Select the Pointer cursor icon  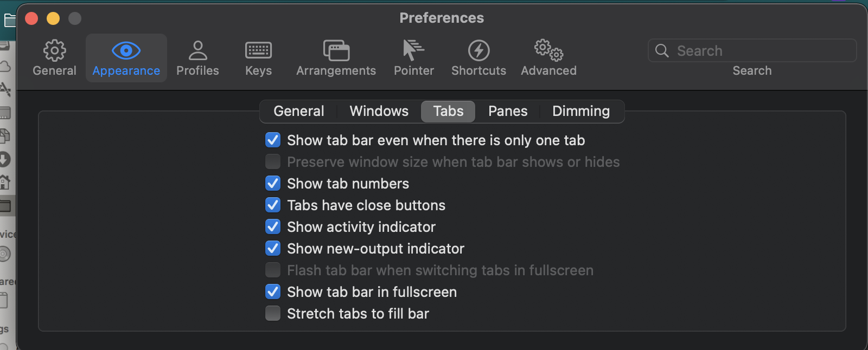(x=413, y=57)
